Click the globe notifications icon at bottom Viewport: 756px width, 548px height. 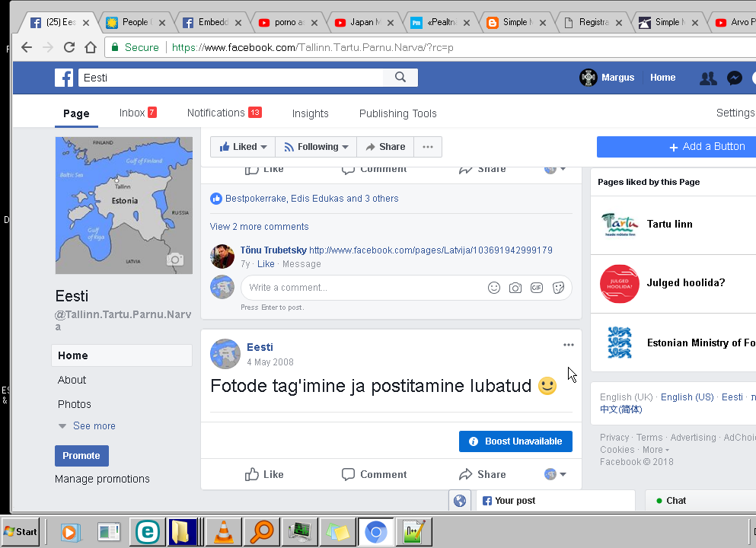pyautogui.click(x=460, y=501)
